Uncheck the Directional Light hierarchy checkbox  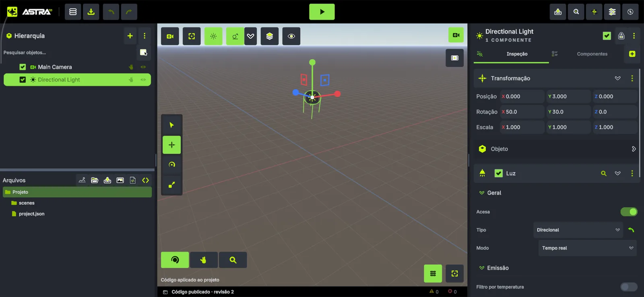click(23, 80)
